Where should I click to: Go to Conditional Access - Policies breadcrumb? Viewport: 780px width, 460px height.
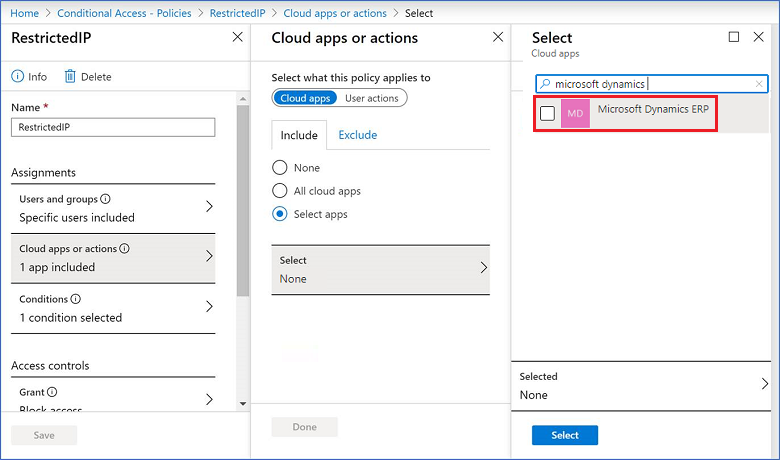pos(126,12)
